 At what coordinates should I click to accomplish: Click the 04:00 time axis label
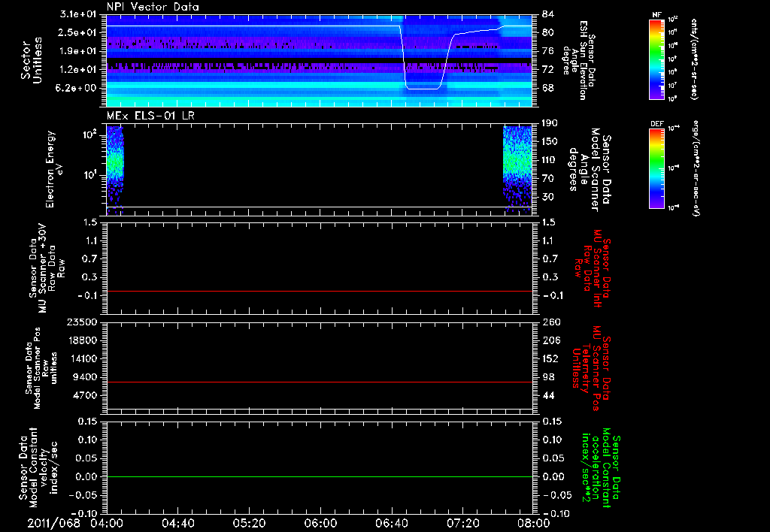click(x=107, y=523)
